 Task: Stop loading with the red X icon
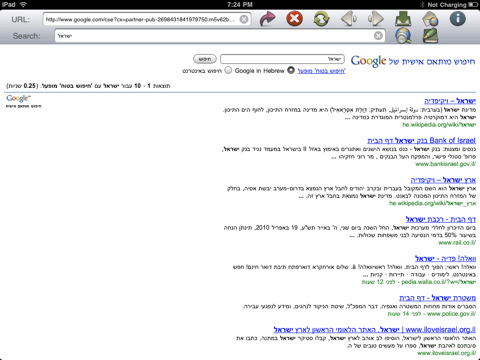295,18
